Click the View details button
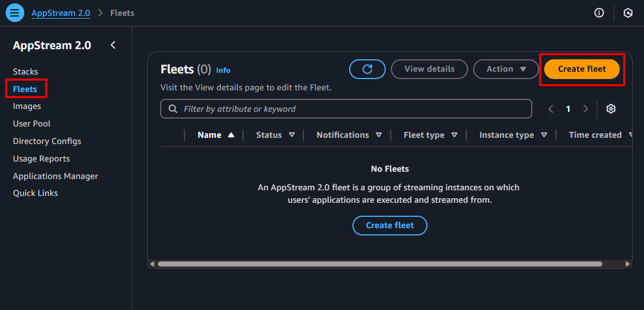Image resolution: width=644 pixels, height=310 pixels. pyautogui.click(x=429, y=69)
